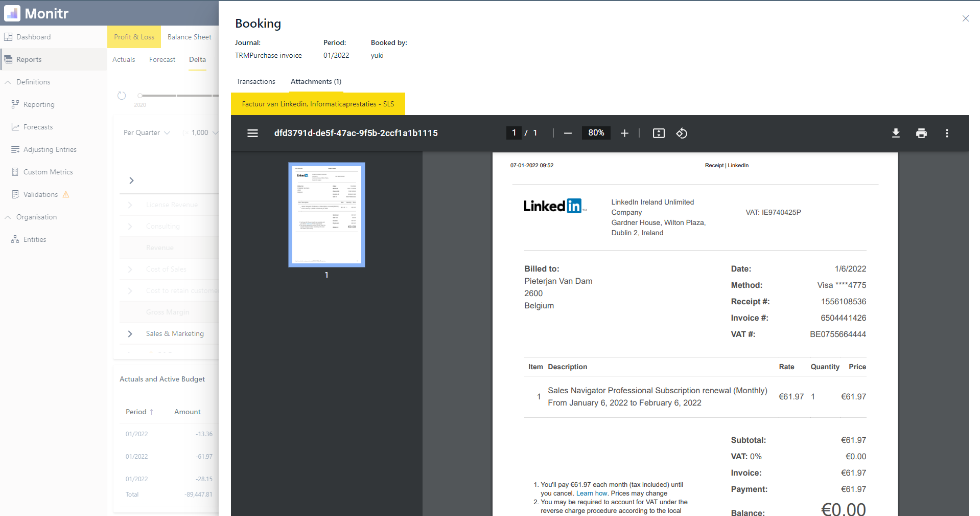Zoom in using the plus control
This screenshot has height=516, width=980.
point(624,133)
